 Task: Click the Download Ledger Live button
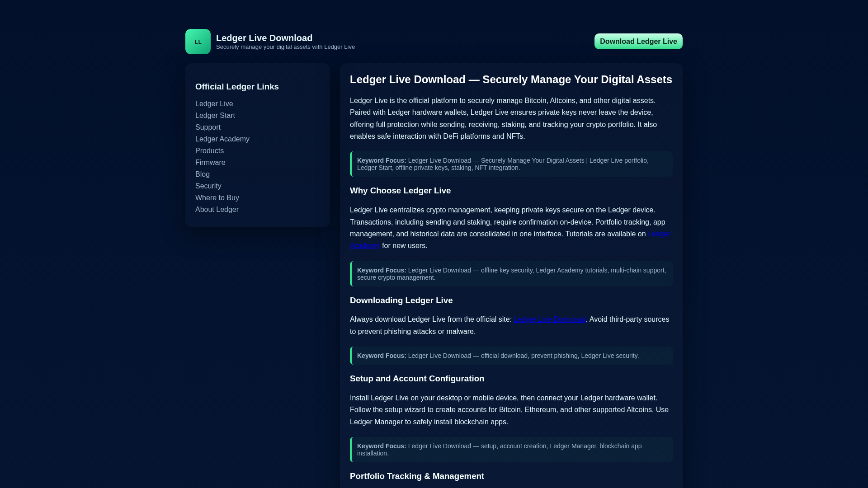click(638, 42)
